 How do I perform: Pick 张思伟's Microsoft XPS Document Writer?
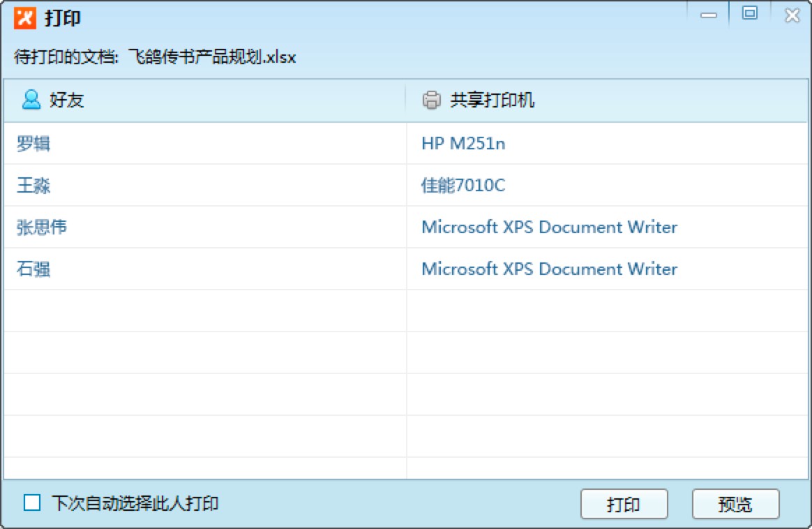pyautogui.click(x=549, y=228)
